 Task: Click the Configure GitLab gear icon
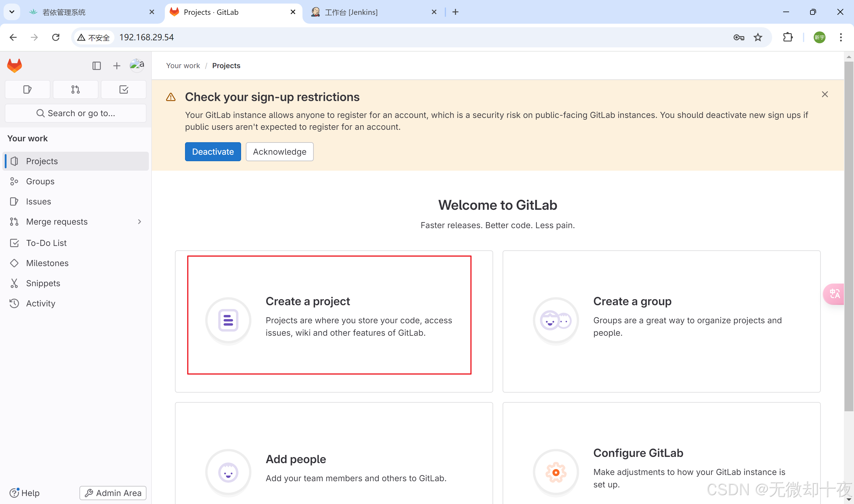556,472
